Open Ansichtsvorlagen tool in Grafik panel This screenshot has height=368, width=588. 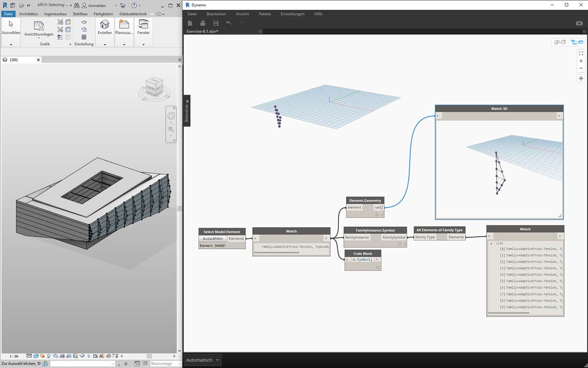(x=39, y=29)
